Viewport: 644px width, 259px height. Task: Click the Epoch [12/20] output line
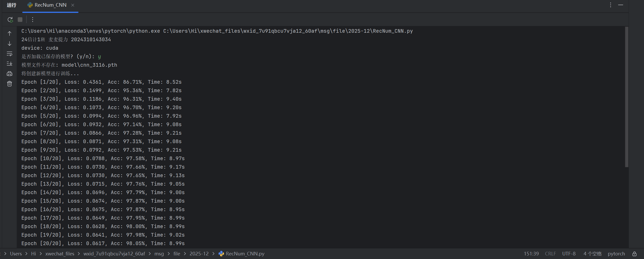[103, 176]
